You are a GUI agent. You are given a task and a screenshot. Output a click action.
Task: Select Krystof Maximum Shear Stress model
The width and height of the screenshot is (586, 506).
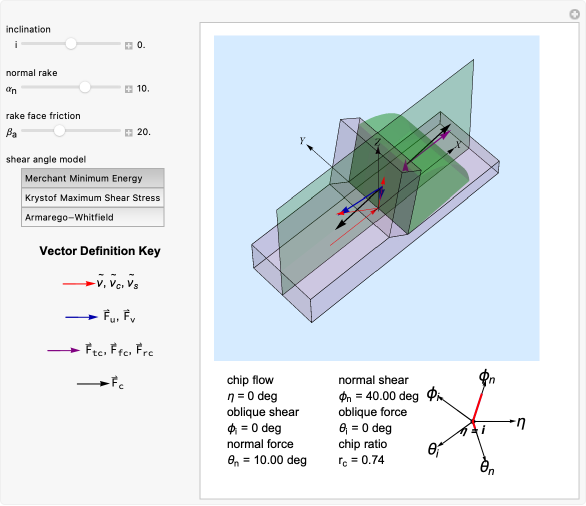(93, 198)
